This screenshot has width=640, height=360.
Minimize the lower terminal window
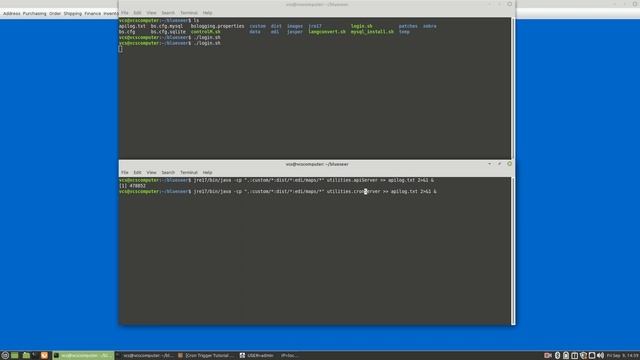tap(489, 164)
